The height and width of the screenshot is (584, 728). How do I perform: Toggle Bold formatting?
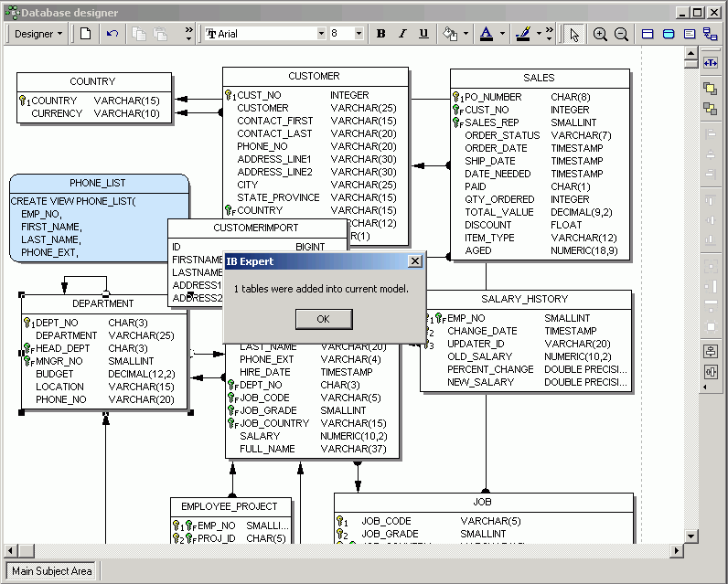(381, 34)
